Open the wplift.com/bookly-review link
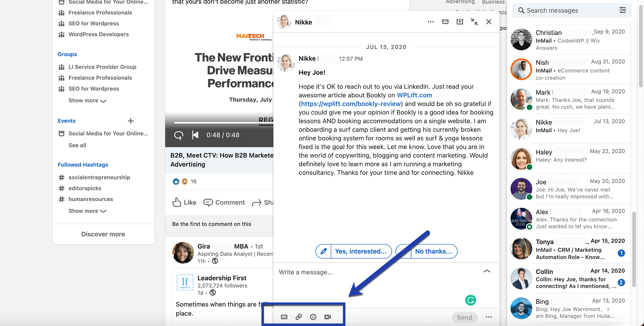 coord(351,104)
